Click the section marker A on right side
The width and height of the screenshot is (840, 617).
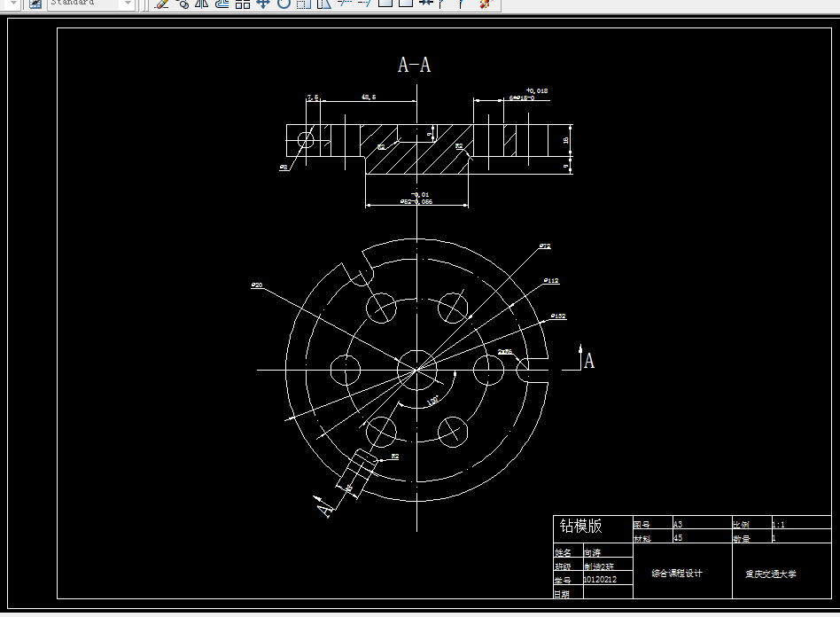coord(589,361)
